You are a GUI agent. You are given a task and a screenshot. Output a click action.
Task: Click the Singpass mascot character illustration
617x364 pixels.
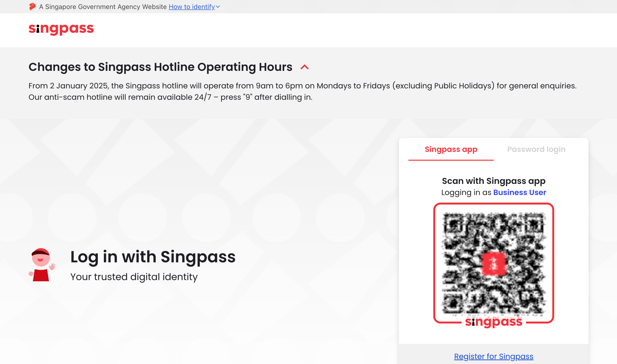point(42,265)
